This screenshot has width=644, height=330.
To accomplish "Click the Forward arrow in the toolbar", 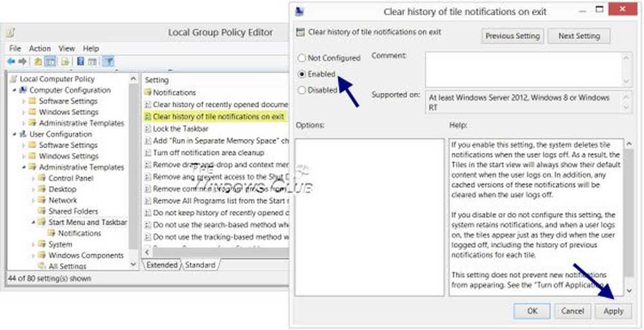I will [x=23, y=62].
